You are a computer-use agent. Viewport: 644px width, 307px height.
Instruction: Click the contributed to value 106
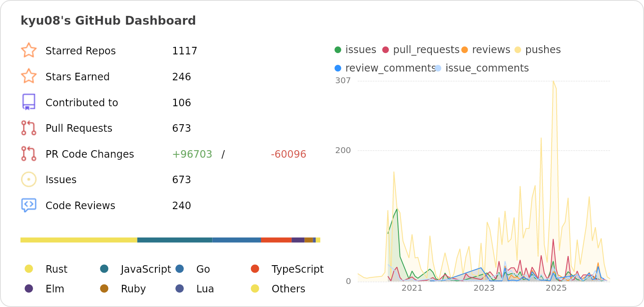(182, 103)
